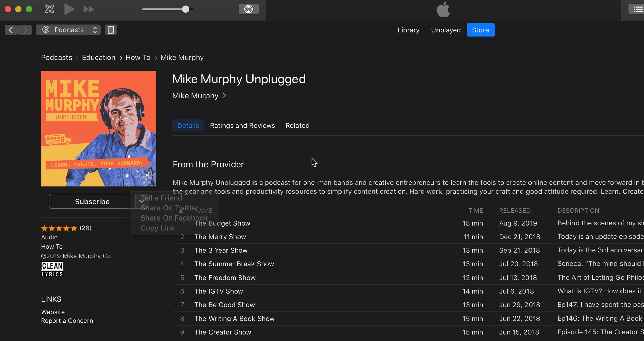Click the How To category text under Audio

52,247
